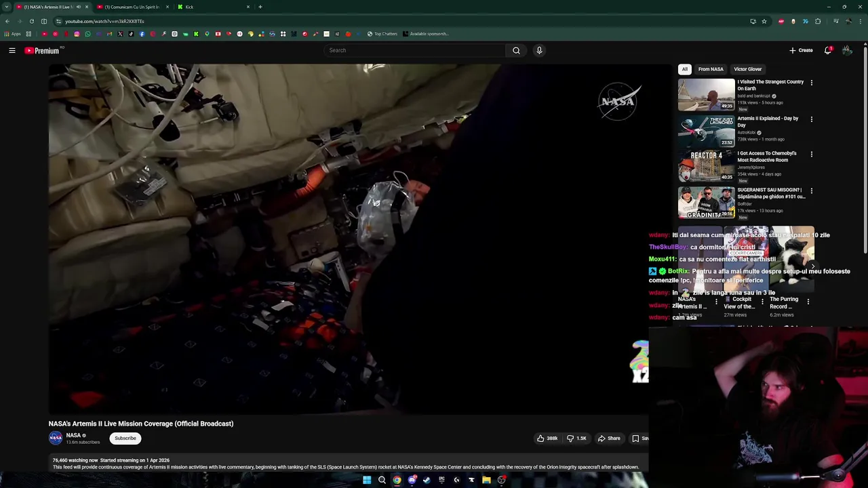868x488 pixels.
Task: Open YouTube notifications bell
Action: 828,50
